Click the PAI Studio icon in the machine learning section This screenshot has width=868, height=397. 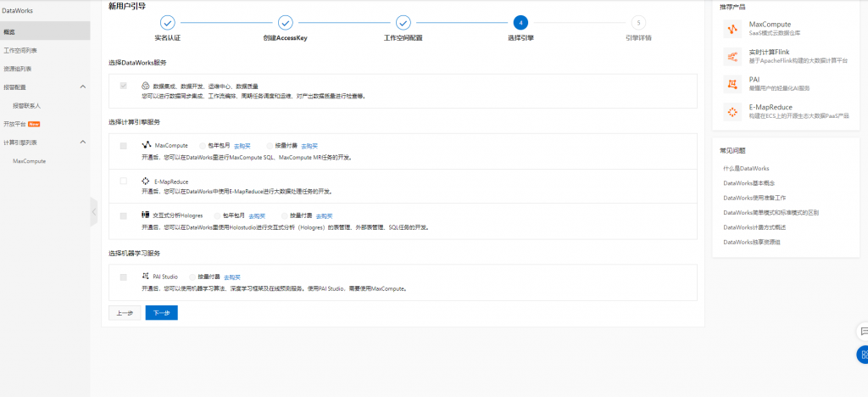pos(146,276)
